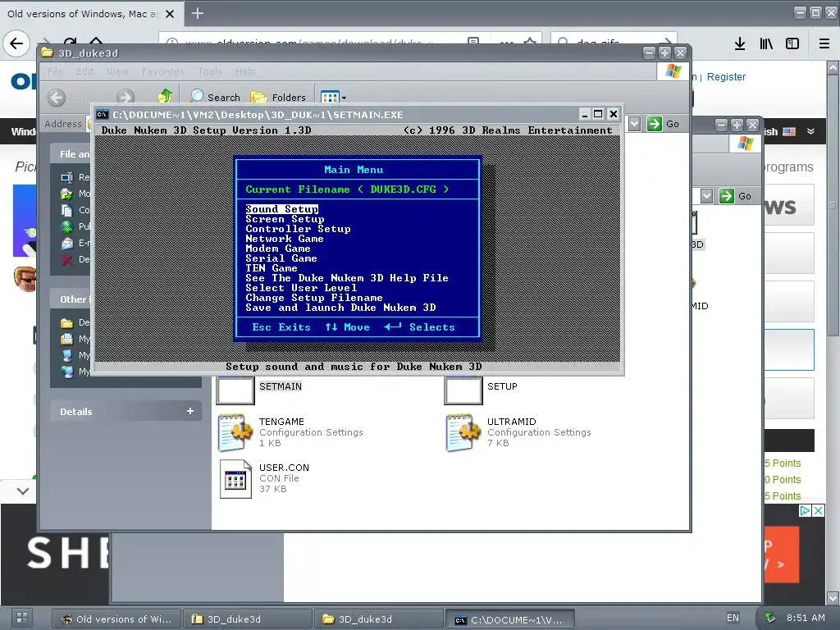Collapse the webpage banner with the chevron
Viewport: 840px width, 630px height.
click(22, 491)
